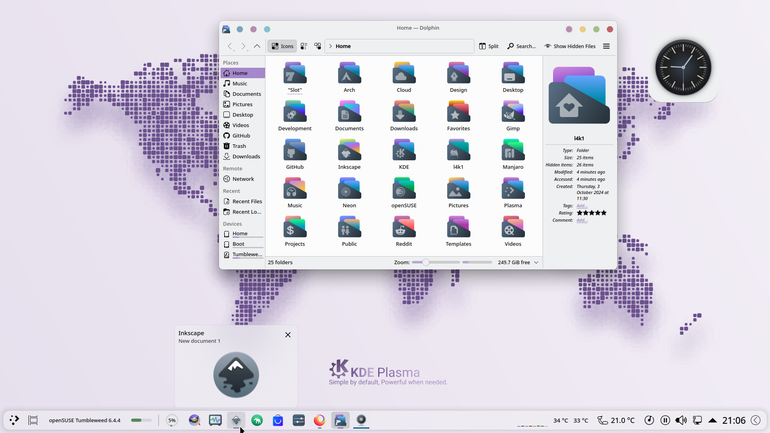Screen dimensions: 770x433
Task: Click the 21.0 °C weather widget in the panel
Action: pos(616,420)
